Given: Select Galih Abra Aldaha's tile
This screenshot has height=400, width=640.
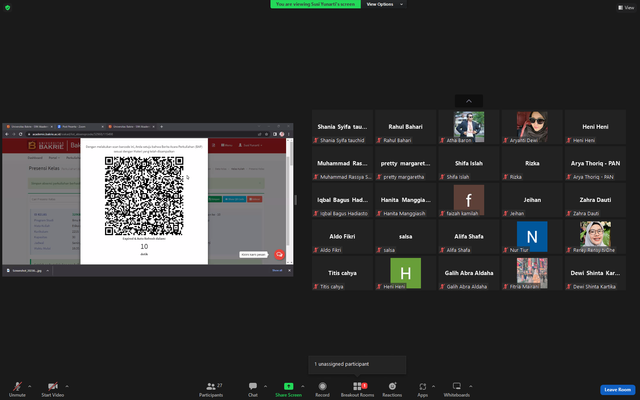Looking at the screenshot, I should 469,273.
